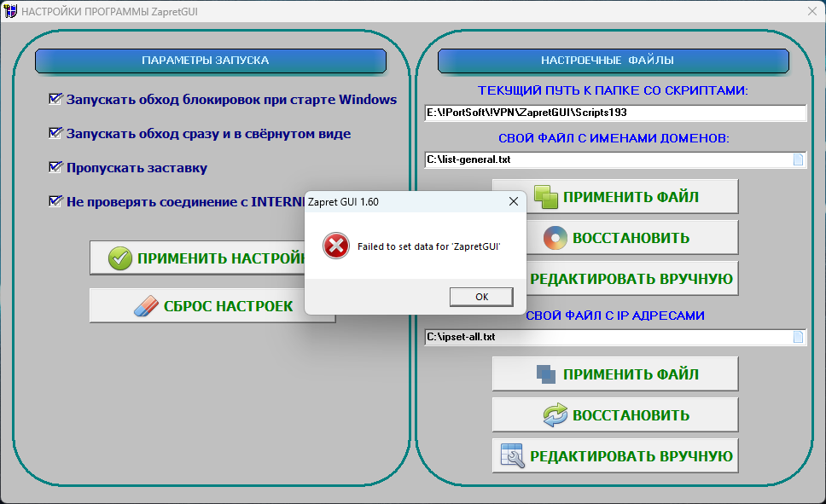
Task: Click the refresh arrows icon on lower ВОССТАНОВИТЬ
Action: 556,415
